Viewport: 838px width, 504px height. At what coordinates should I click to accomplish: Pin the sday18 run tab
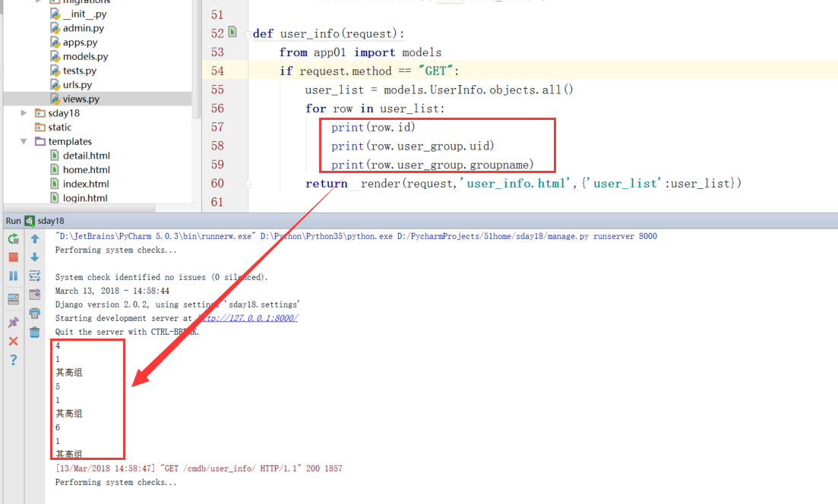pos(14,322)
